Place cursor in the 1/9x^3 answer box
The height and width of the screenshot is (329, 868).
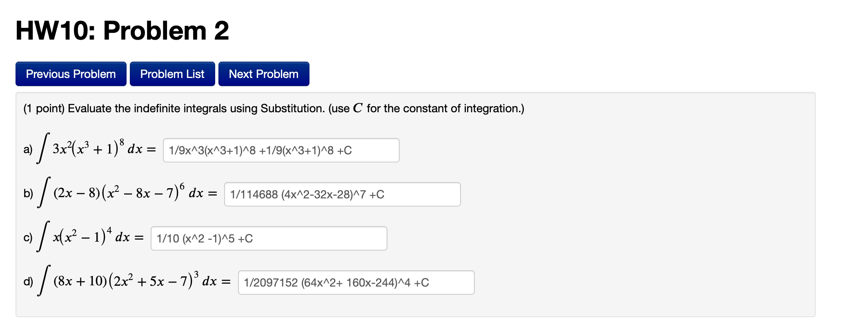point(282,151)
